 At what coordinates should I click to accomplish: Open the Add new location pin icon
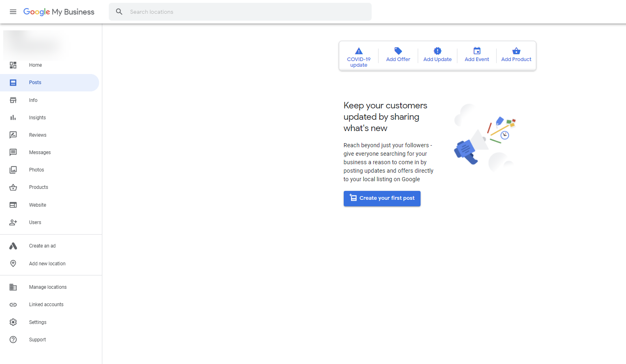coord(13,263)
